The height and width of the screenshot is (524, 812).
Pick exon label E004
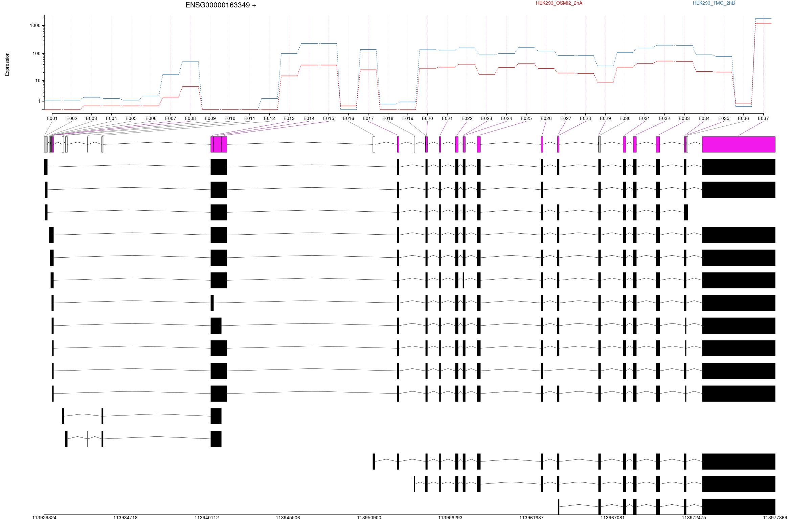coord(111,118)
